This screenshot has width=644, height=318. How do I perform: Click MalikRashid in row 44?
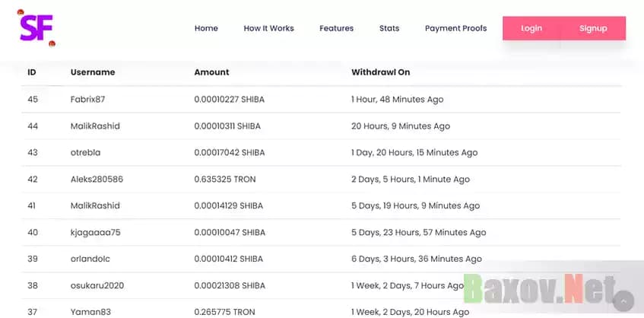pos(95,126)
